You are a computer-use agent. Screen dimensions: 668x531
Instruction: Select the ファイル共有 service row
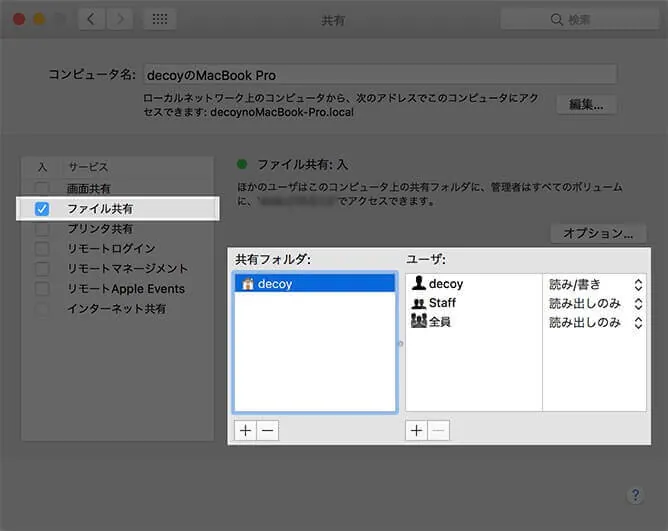tap(118, 208)
